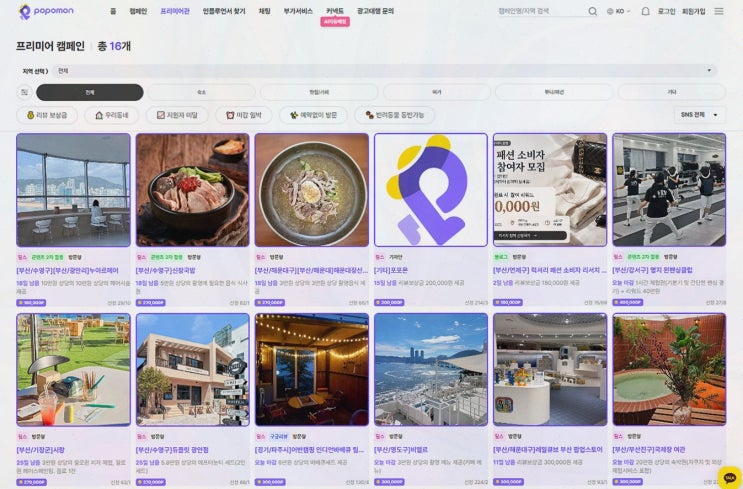This screenshot has height=489, width=743.
Task: Open the 캠페인 menu
Action: pyautogui.click(x=138, y=11)
